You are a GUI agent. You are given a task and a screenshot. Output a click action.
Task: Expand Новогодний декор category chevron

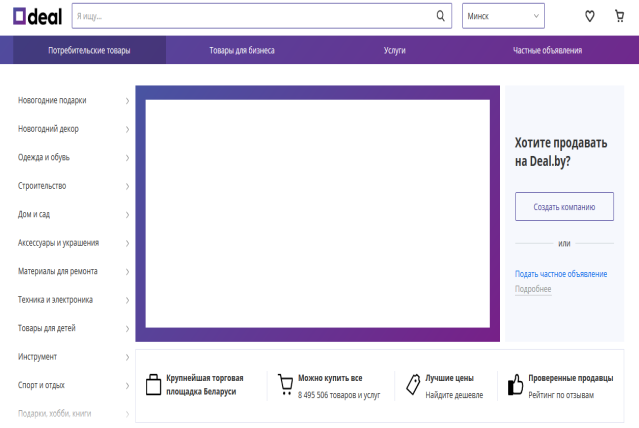click(x=127, y=129)
